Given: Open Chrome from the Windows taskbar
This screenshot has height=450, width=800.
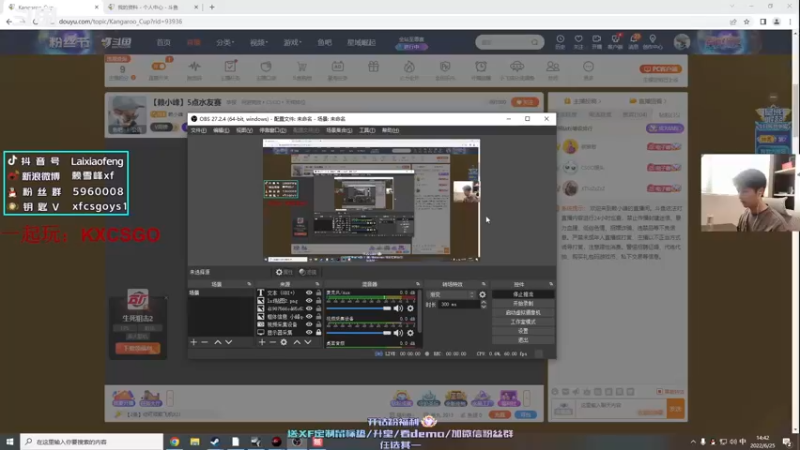Looking at the screenshot, I should coord(174,442).
